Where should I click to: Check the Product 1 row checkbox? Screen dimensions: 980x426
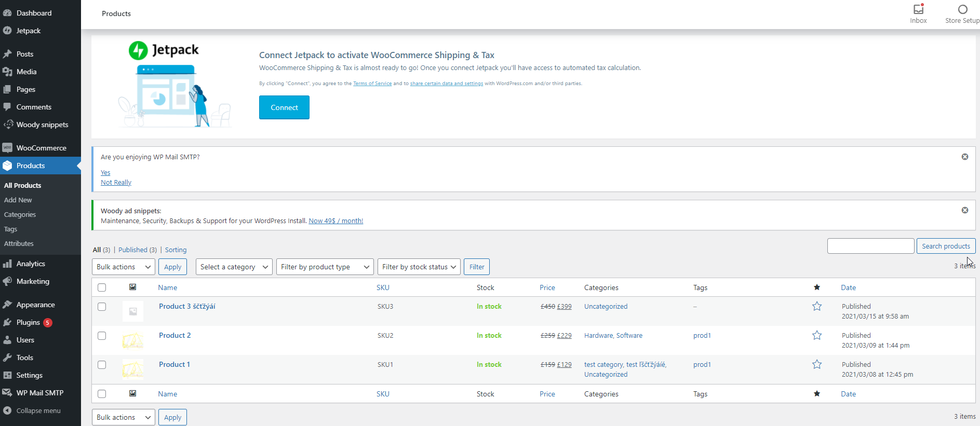[x=102, y=365]
